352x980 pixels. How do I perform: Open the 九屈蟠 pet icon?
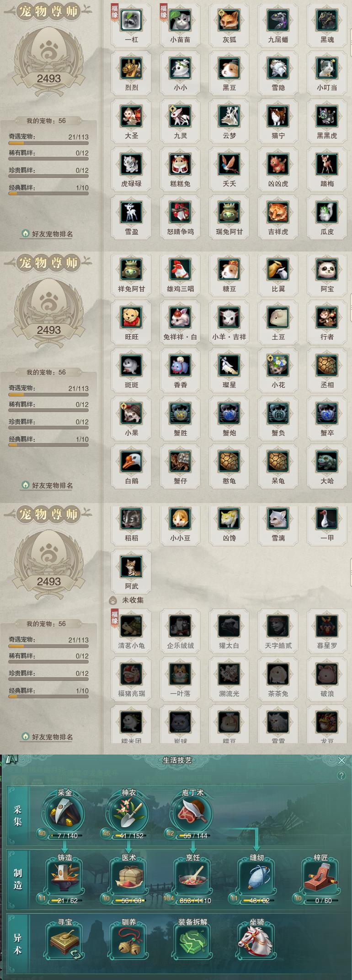tap(278, 21)
